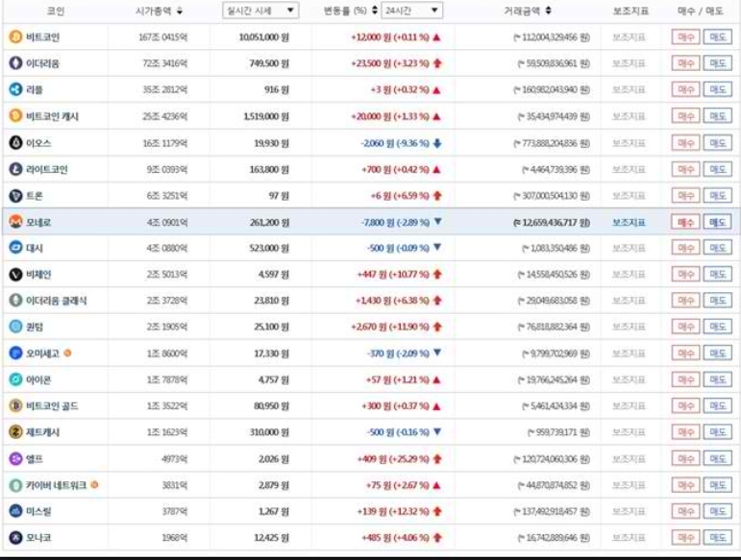Open 보조지표 link in 모네로 row
This screenshot has height=560, width=741.
click(629, 222)
